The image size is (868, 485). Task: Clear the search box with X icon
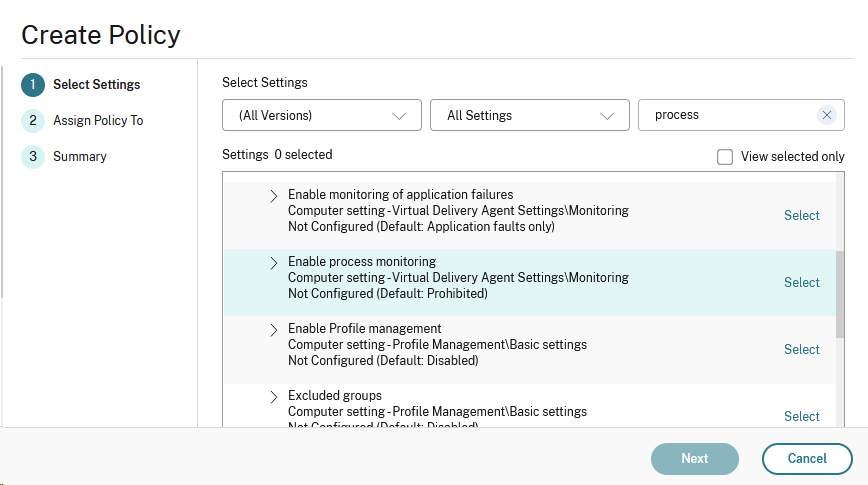(x=826, y=115)
